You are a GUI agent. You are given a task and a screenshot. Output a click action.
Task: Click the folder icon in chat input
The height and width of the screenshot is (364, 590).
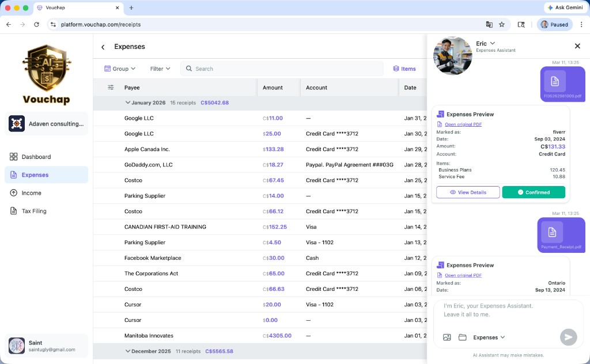tap(463, 338)
